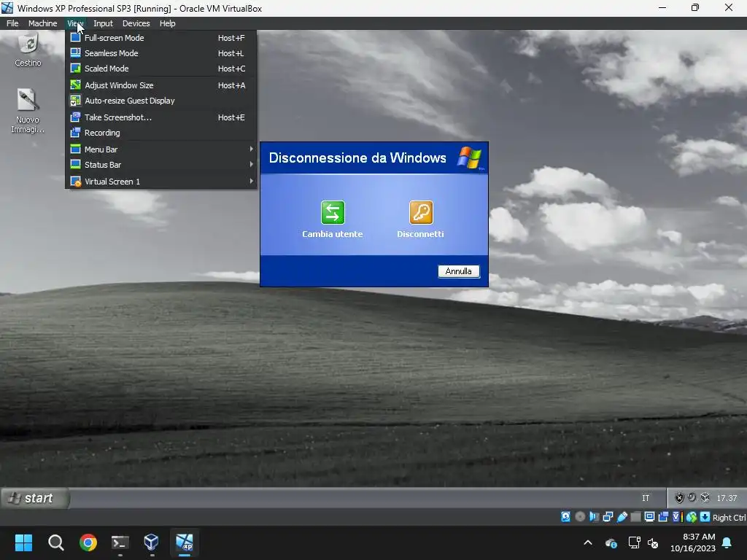Click the Disconnetti label
Viewport: 747px width, 560px height.
tap(421, 234)
